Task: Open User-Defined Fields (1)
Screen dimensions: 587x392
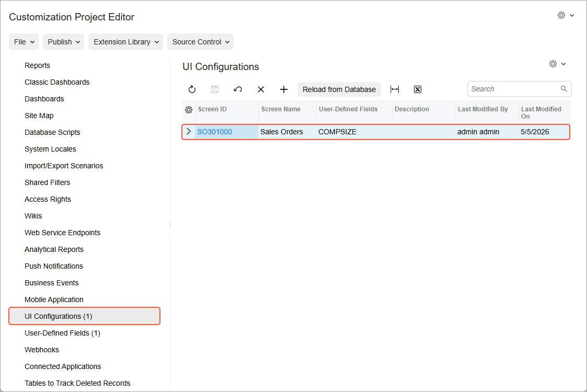Action: click(x=63, y=333)
